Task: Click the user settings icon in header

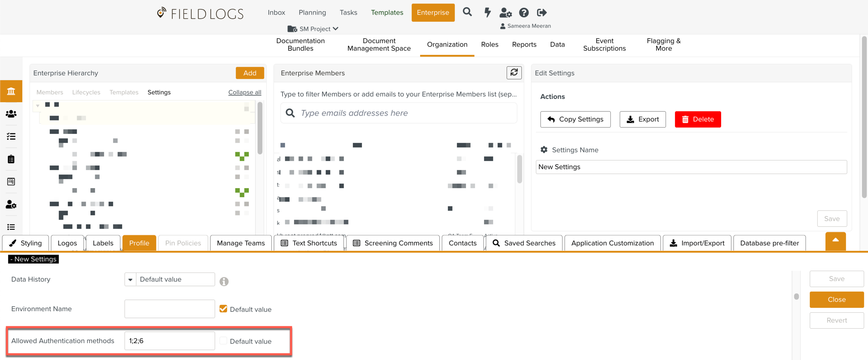Action: point(505,13)
